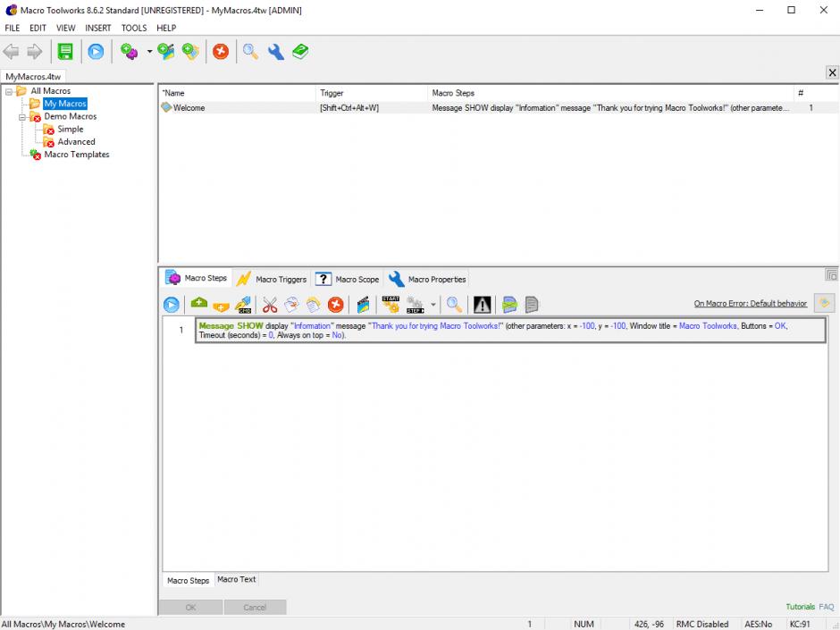Click the record new macro clapperboard icon in top toolbar

[x=166, y=52]
